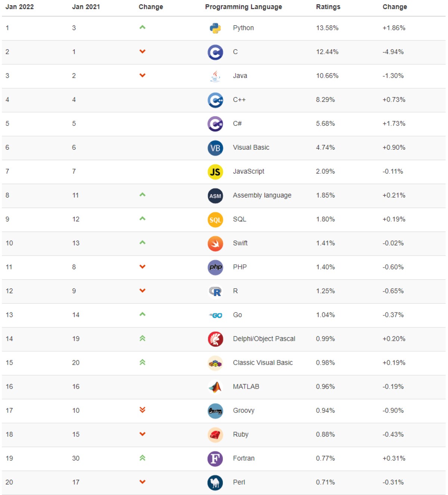Select the Java coffee cup icon

[215, 76]
